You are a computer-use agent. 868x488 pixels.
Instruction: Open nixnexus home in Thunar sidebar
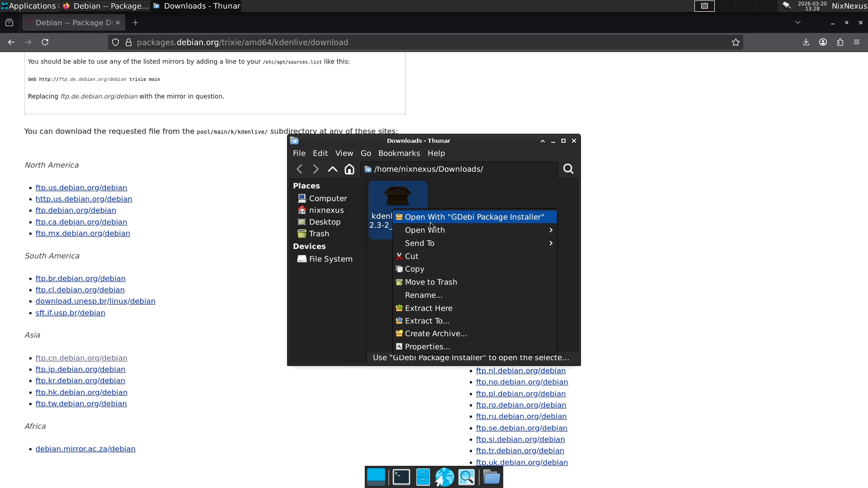pos(326,210)
